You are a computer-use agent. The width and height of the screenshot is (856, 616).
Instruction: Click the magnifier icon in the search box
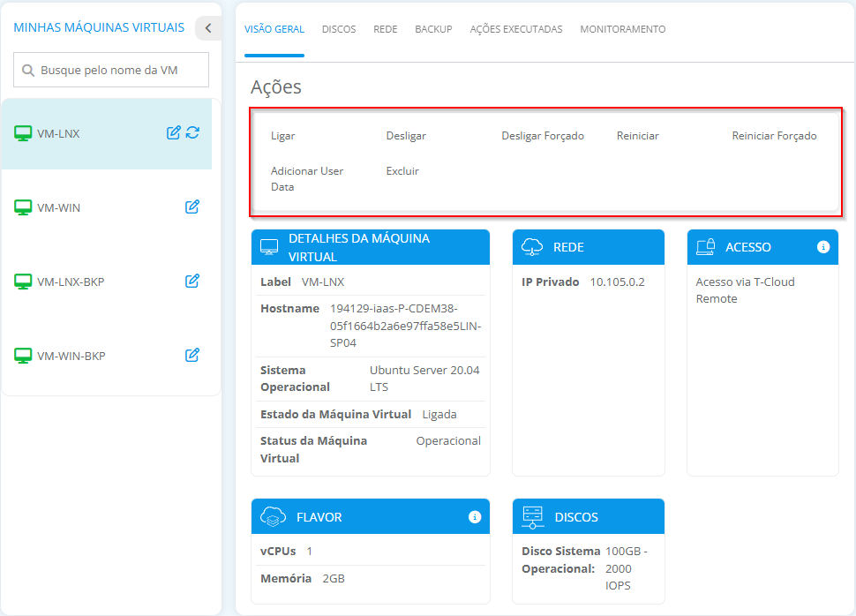(x=28, y=70)
